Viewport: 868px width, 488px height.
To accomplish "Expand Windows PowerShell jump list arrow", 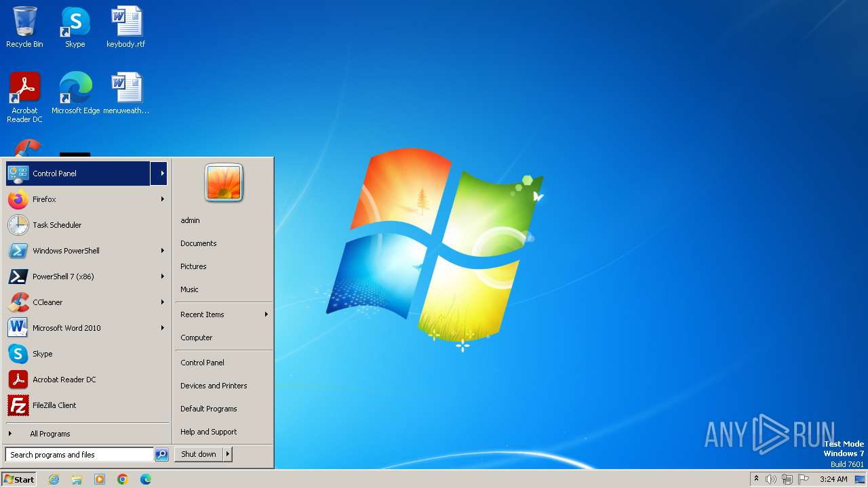I will [162, 251].
